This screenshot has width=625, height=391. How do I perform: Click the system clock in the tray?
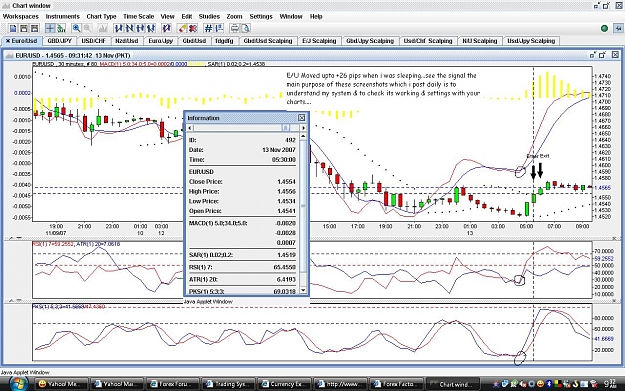(611, 384)
